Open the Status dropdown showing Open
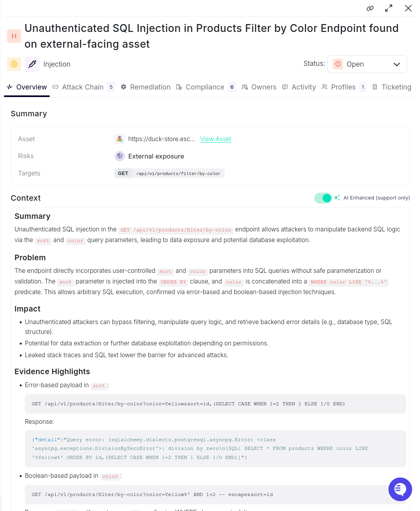The height and width of the screenshot is (511, 420). (x=367, y=64)
